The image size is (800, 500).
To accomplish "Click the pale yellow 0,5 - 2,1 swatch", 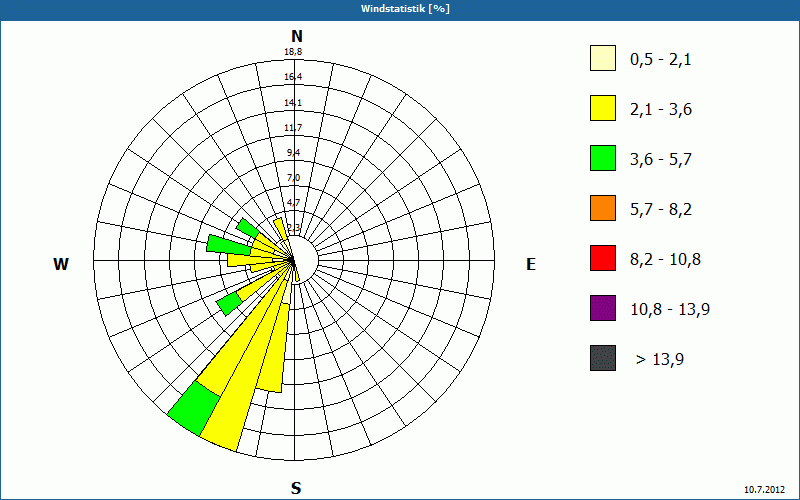I will (x=603, y=58).
